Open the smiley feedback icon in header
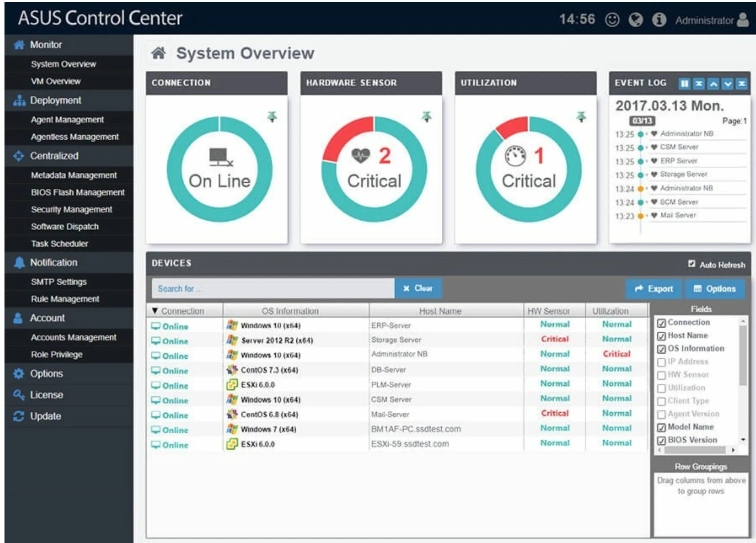756x543 pixels. (612, 19)
